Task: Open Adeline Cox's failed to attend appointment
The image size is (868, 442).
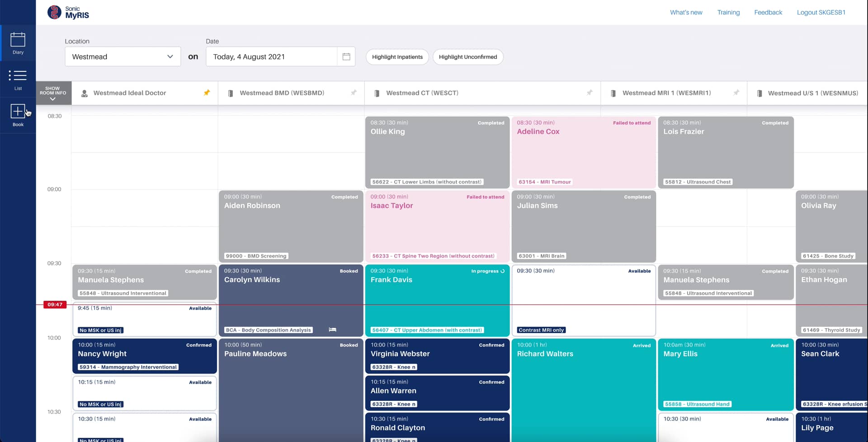Action: (584, 152)
